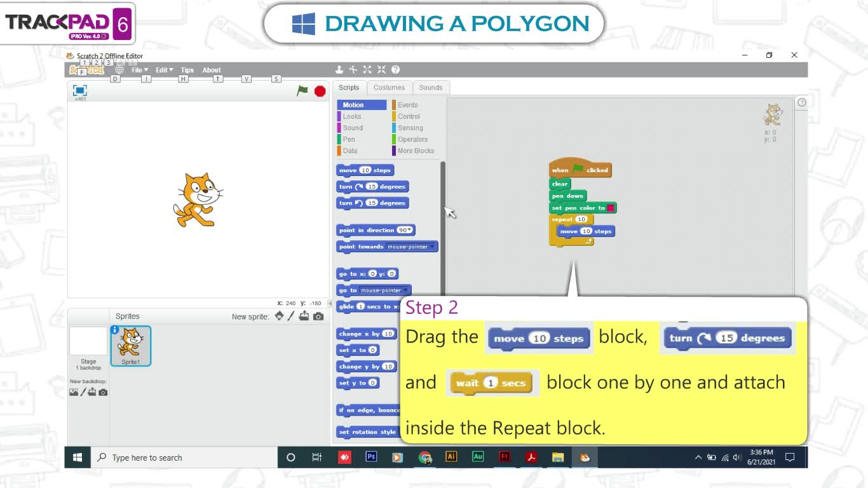Click the blocks palette vertical scrollbar
The image size is (868, 488).
point(443,229)
